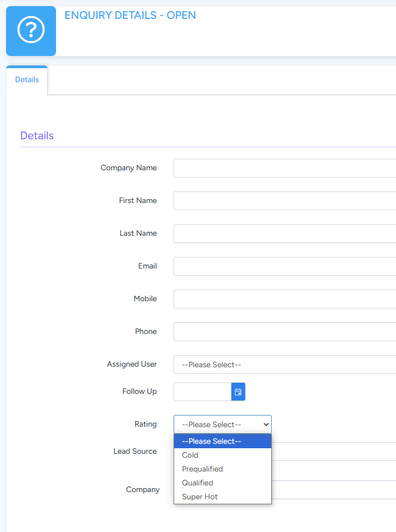The width and height of the screenshot is (396, 532).
Task: Click the ENQUIRY DETAILS - OPEN heading
Action: point(130,16)
